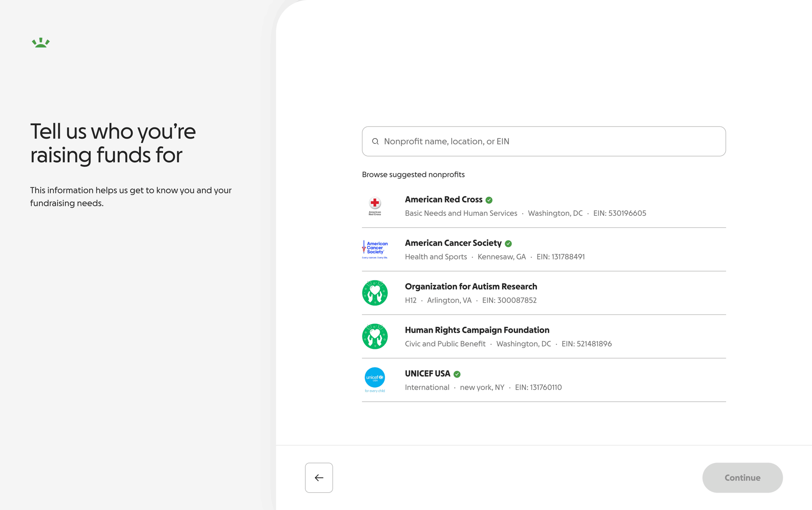The height and width of the screenshot is (510, 812).
Task: Click EIN: 521481896 text
Action: (587, 344)
